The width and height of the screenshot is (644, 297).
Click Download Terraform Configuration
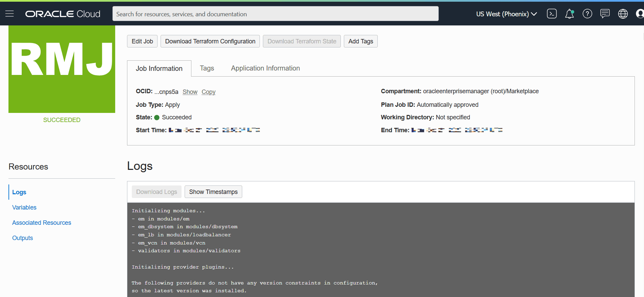click(x=210, y=41)
